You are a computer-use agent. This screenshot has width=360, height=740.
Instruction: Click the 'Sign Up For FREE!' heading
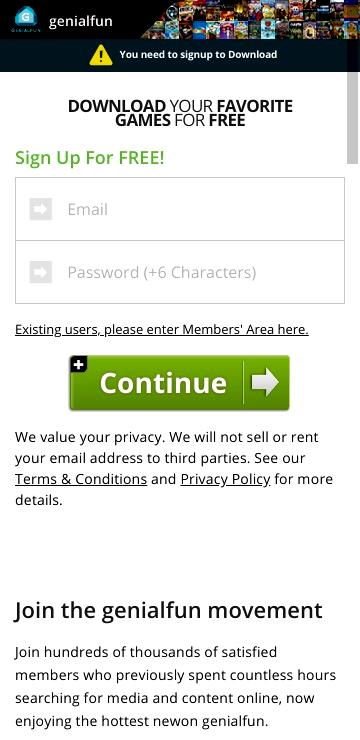click(90, 158)
